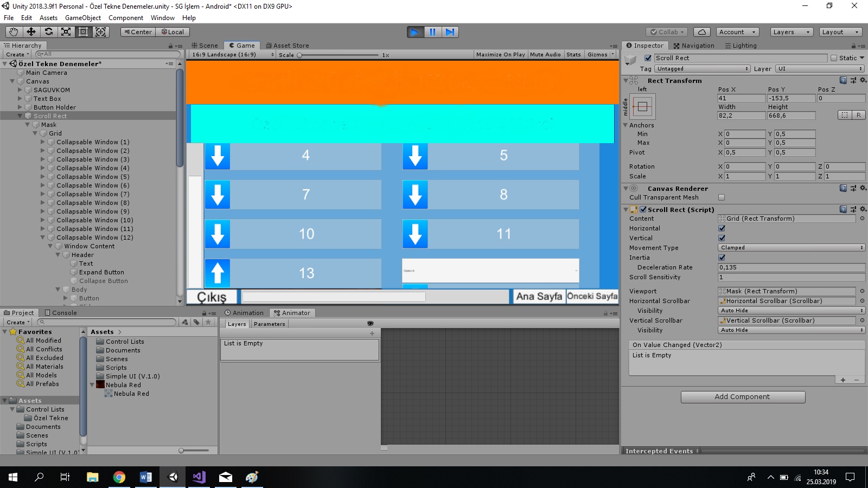This screenshot has height=488, width=868.
Task: Open the Layers dropdown in toolbar
Action: pyautogui.click(x=791, y=32)
